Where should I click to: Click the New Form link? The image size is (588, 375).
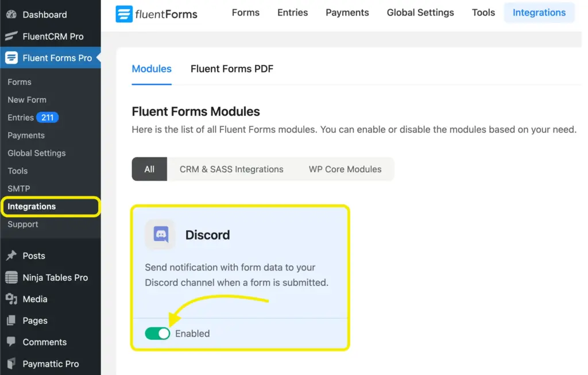[x=26, y=99]
